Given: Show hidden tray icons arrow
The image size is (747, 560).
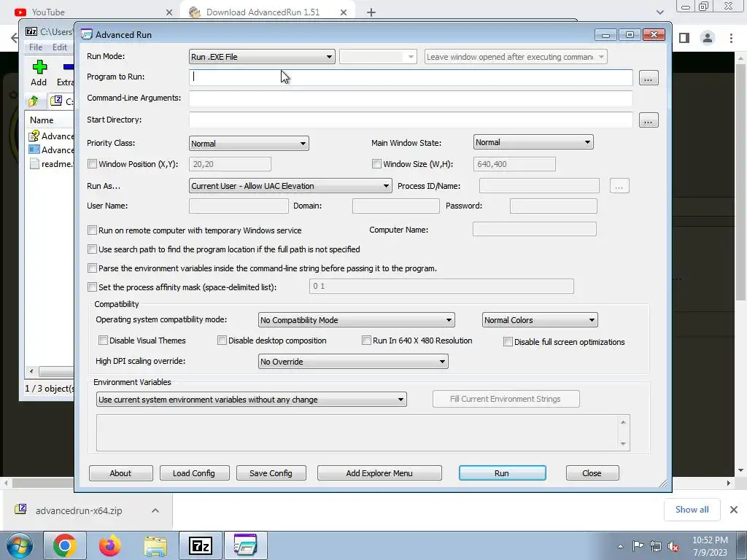Looking at the screenshot, I should coord(620,546).
